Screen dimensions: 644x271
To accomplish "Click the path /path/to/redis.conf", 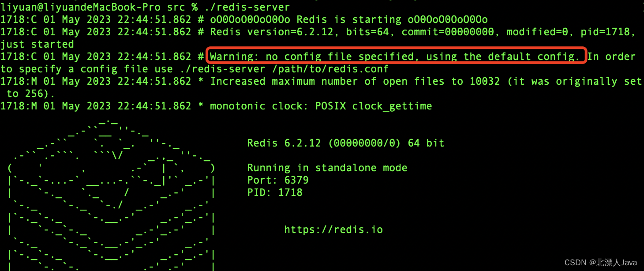I will [x=330, y=69].
